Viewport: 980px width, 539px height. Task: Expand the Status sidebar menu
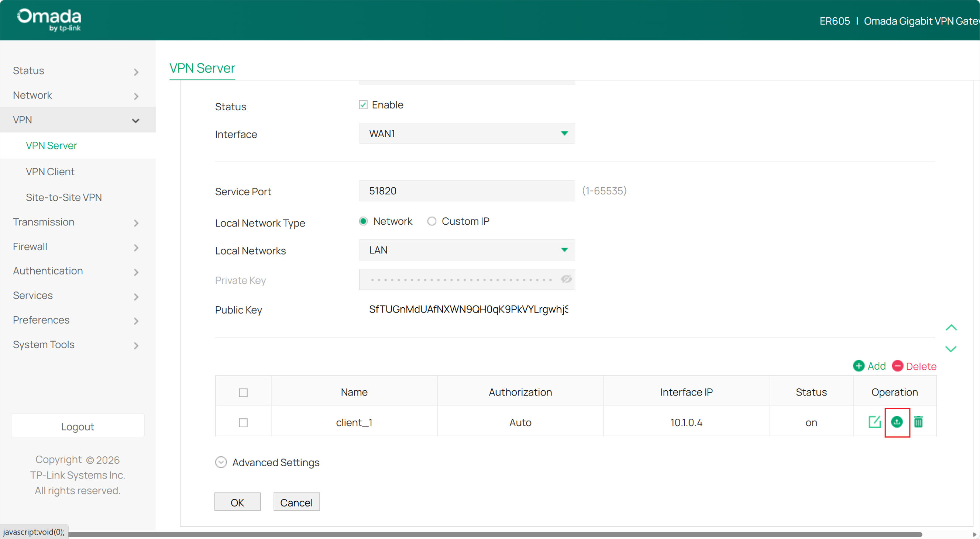(78, 71)
